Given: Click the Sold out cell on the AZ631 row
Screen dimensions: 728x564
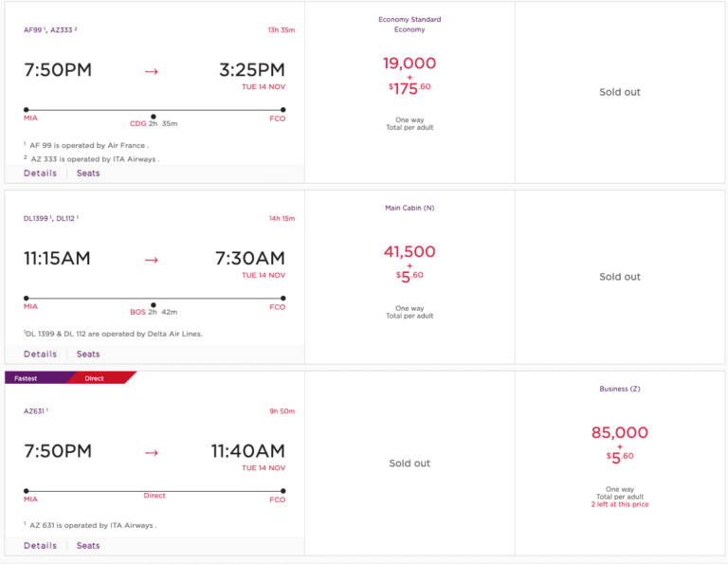Looking at the screenshot, I should pyautogui.click(x=409, y=464).
